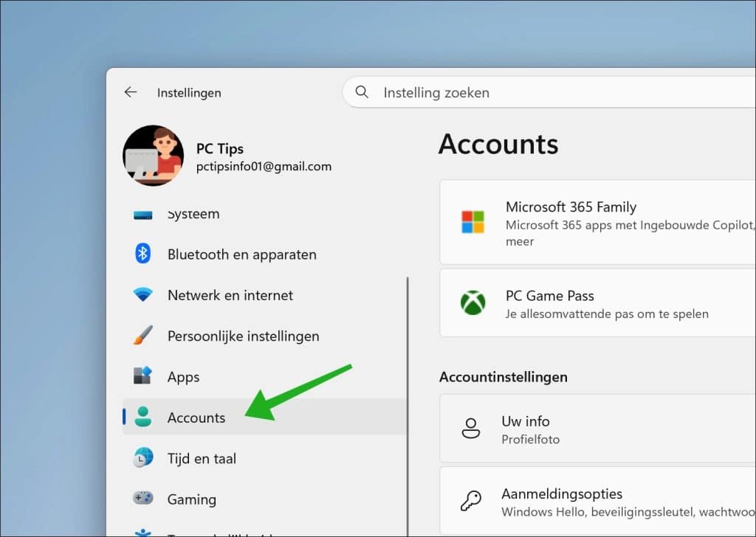Viewport: 756px width, 537px height.
Task: Click the Wi-Fi network icon
Action: pos(142,294)
